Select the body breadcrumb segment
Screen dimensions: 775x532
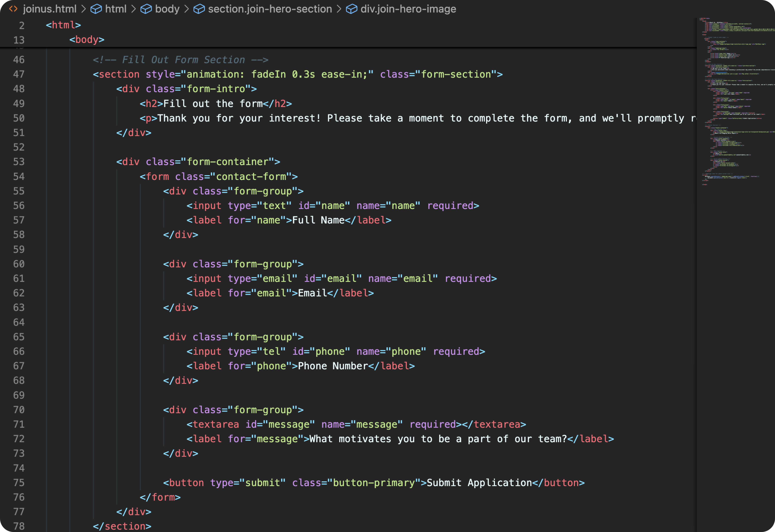point(167,9)
